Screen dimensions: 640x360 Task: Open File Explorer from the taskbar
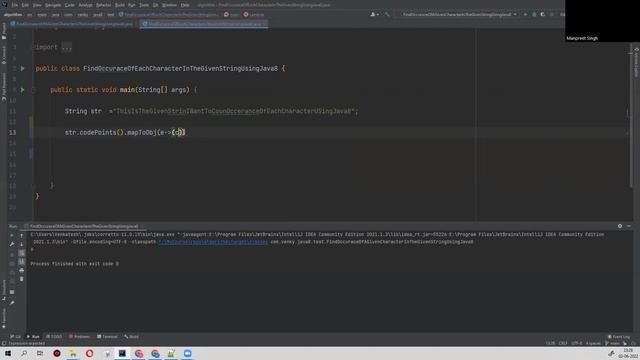click(73, 353)
